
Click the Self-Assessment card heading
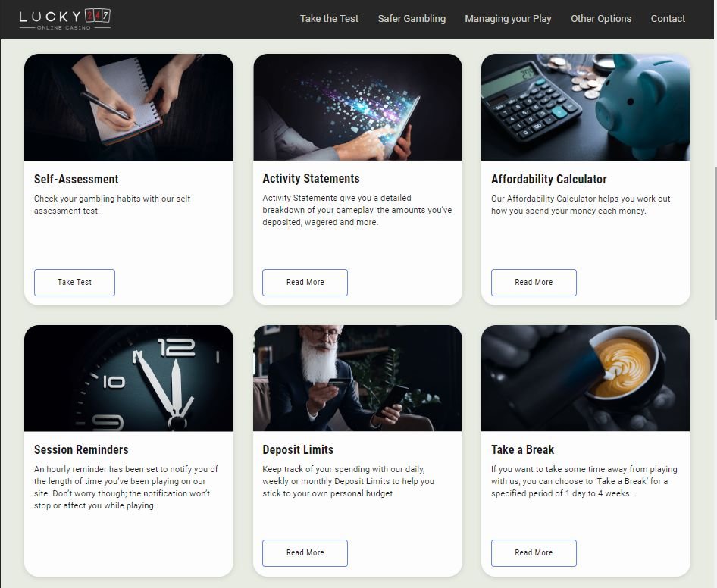click(x=77, y=180)
